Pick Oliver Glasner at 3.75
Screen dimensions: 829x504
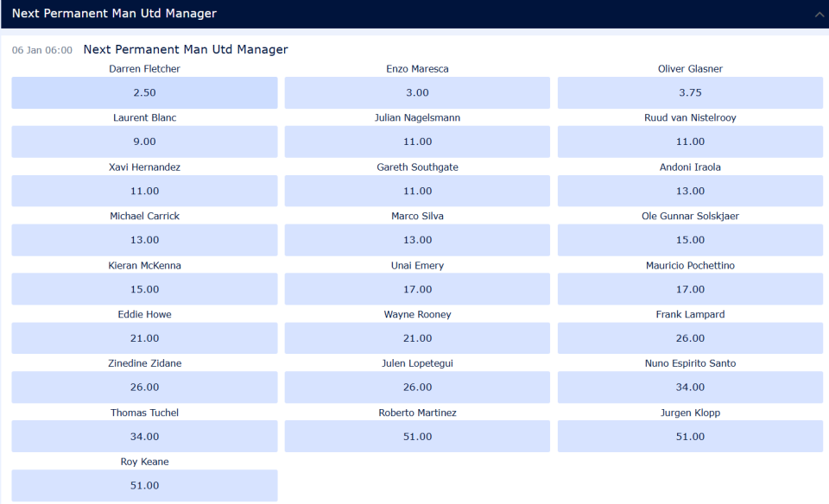(690, 92)
